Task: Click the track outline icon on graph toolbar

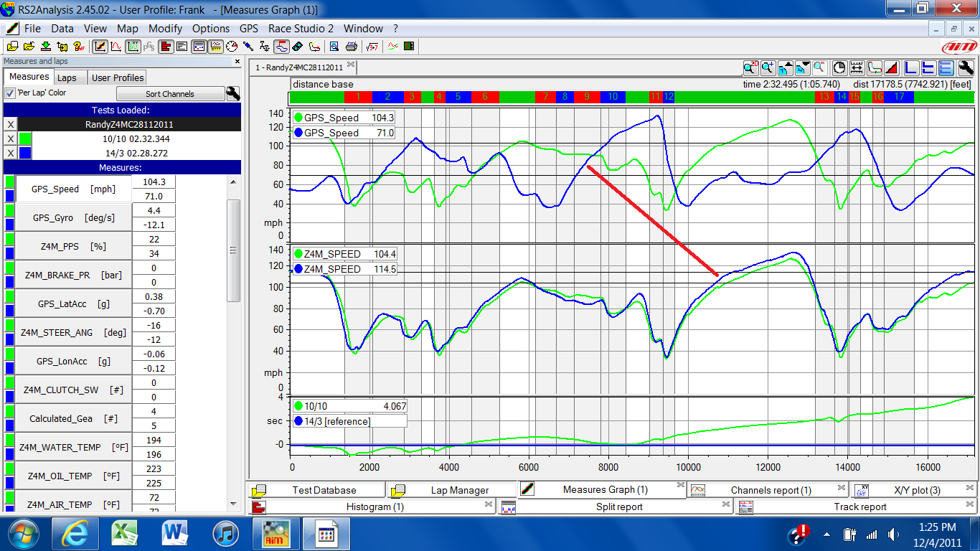Action: pyautogui.click(x=875, y=68)
